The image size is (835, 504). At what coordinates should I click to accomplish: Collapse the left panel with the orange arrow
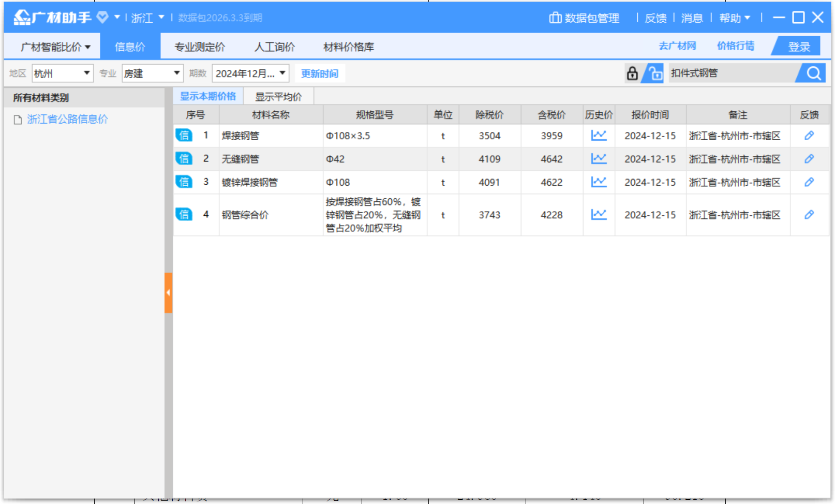click(167, 292)
